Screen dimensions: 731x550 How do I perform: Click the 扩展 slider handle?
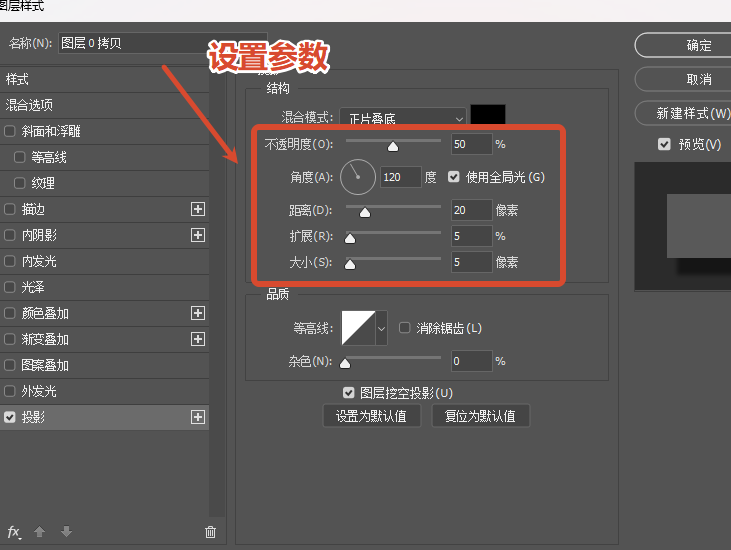click(x=350, y=239)
